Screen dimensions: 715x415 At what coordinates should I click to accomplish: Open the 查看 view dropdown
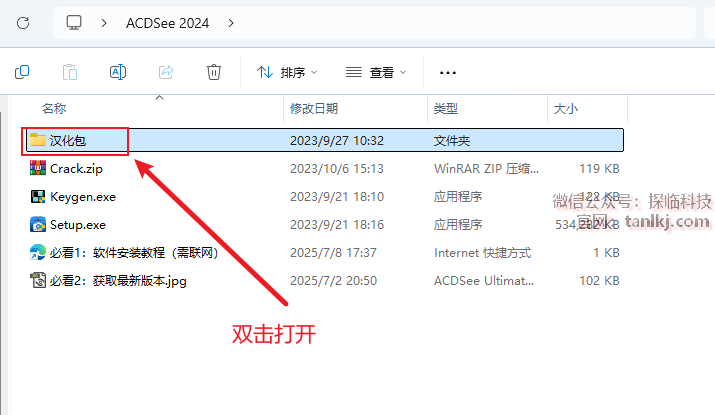tap(376, 72)
